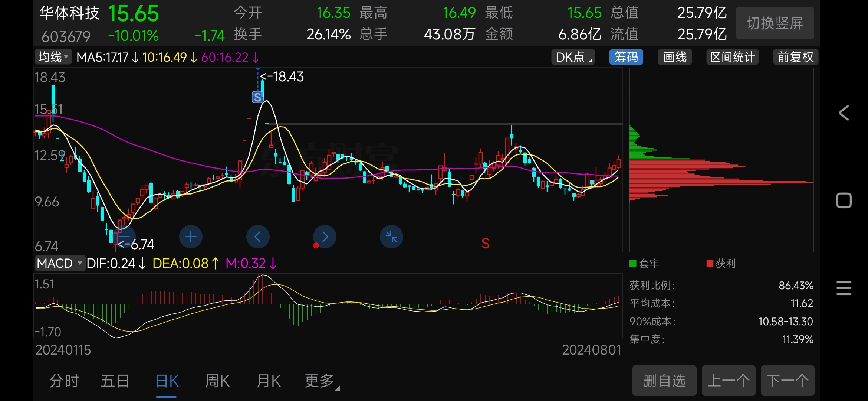Open the 均线 indicator dropdown

(53, 57)
